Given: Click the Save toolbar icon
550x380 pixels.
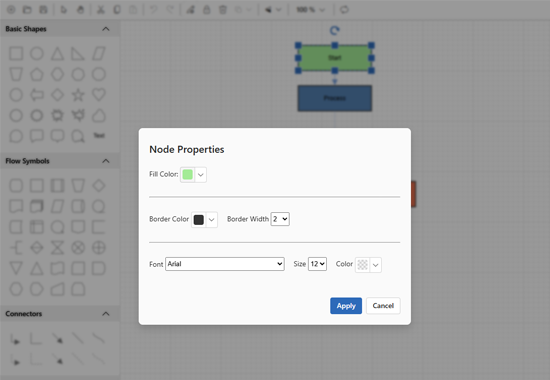Looking at the screenshot, I should pyautogui.click(x=43, y=10).
